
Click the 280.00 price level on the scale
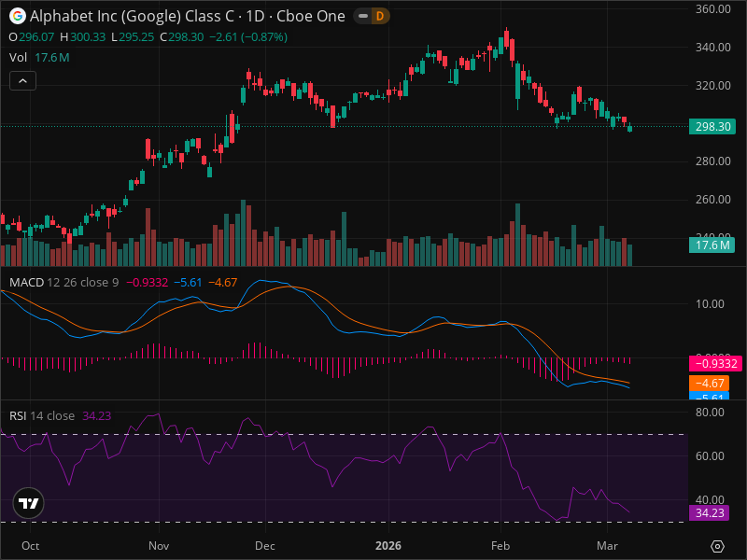712,161
